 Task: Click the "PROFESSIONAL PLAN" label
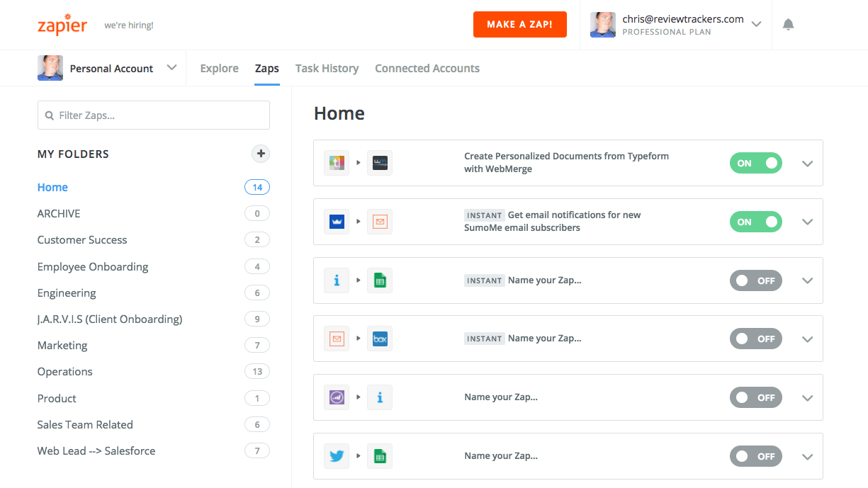(x=667, y=32)
